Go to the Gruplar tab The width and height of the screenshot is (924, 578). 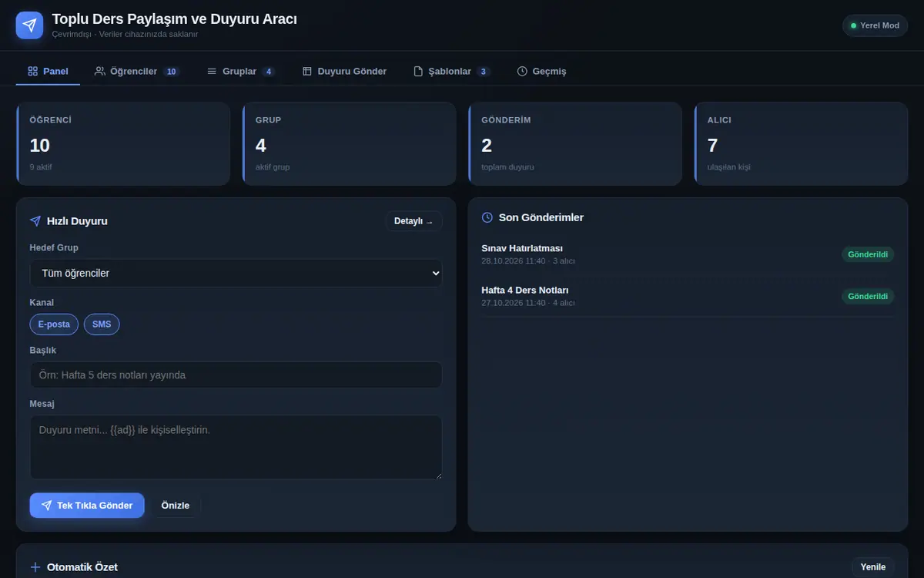(x=241, y=71)
